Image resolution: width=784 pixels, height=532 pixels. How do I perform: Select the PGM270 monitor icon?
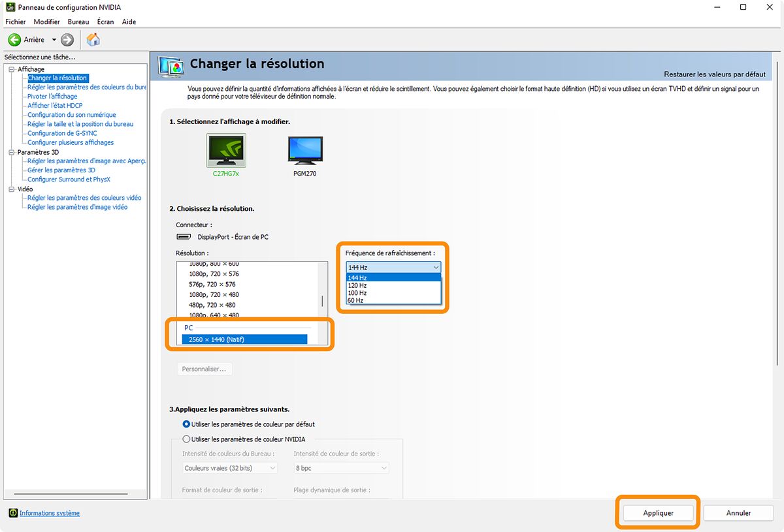305,151
